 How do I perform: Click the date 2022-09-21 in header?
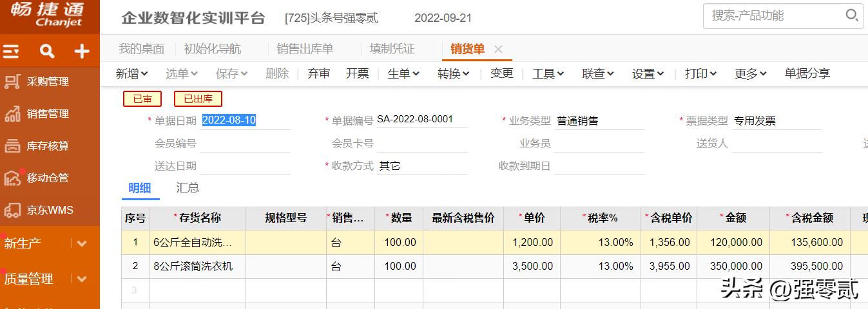point(443,18)
